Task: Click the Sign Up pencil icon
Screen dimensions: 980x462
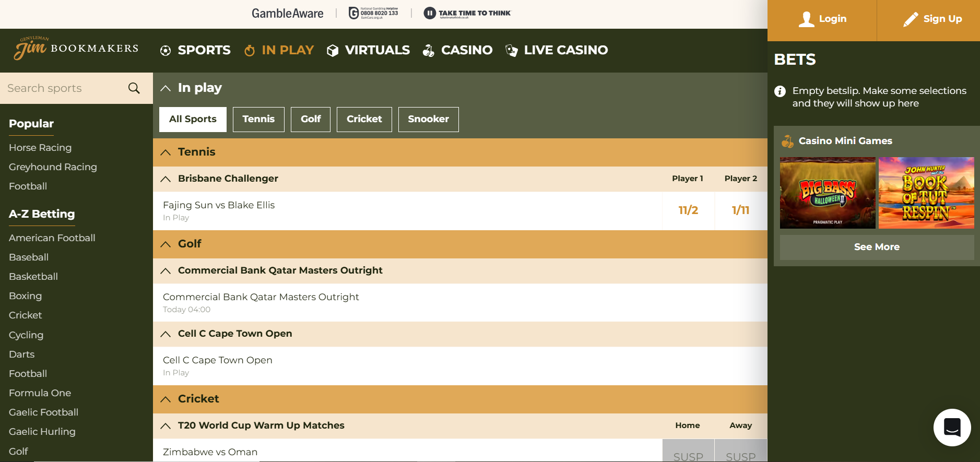Action: pyautogui.click(x=911, y=19)
